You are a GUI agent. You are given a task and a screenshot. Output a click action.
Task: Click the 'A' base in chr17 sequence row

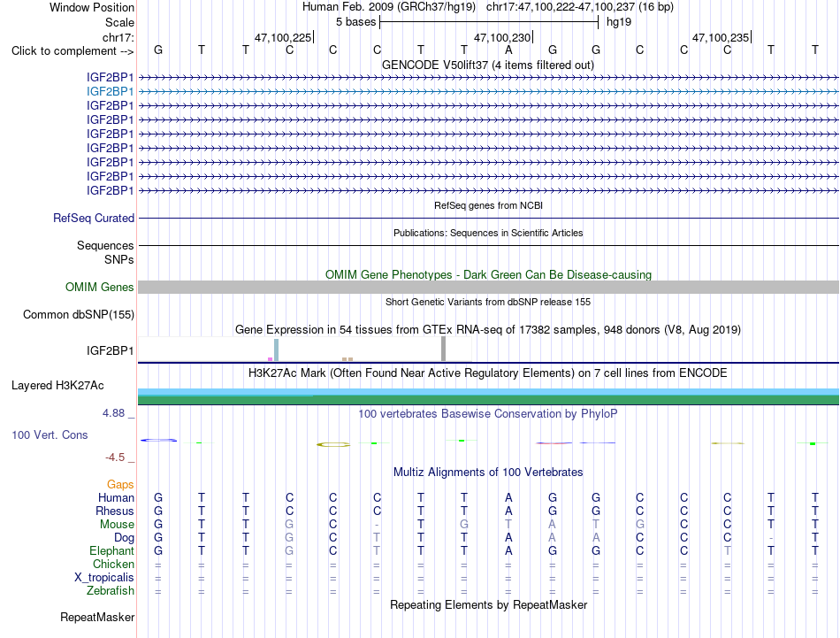(x=508, y=50)
